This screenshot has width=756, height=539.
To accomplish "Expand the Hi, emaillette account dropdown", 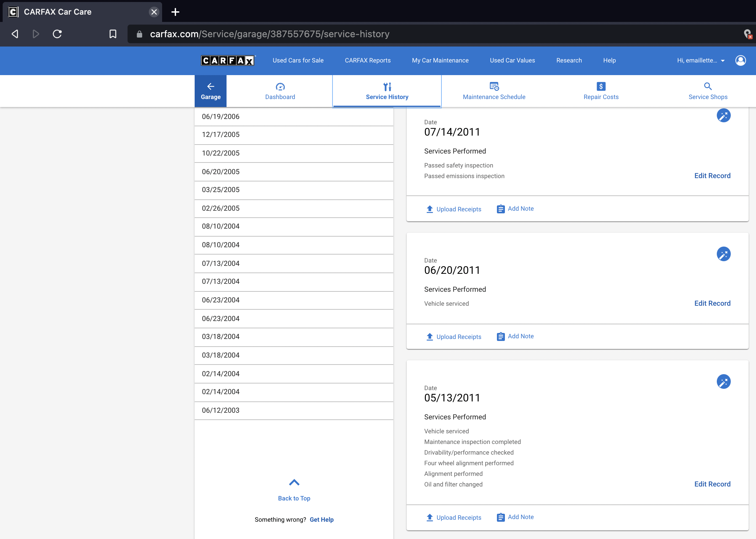I will coord(701,60).
